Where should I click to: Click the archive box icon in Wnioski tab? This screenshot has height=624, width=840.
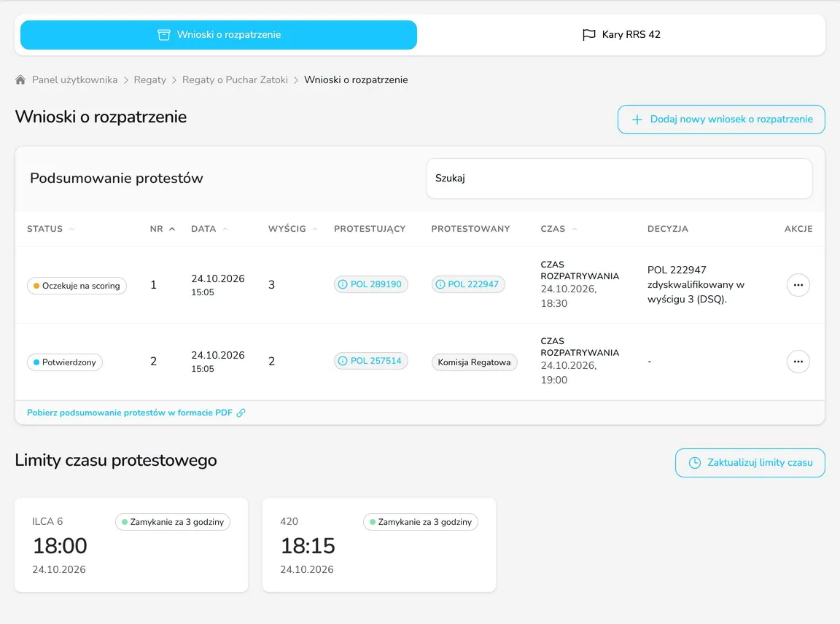click(164, 35)
